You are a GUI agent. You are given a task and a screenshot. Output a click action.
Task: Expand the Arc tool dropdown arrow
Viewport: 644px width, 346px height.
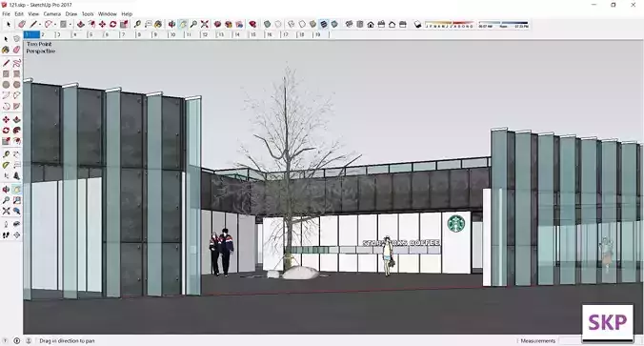(55, 24)
